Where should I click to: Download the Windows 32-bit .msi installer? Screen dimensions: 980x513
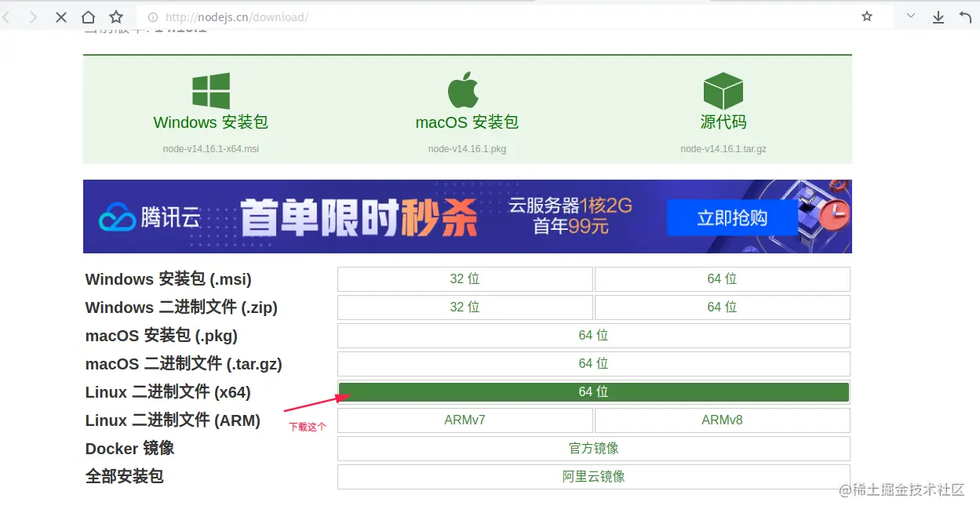[x=464, y=278]
